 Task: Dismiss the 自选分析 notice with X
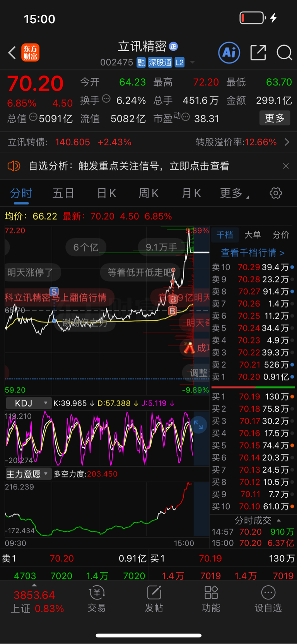pos(286,166)
